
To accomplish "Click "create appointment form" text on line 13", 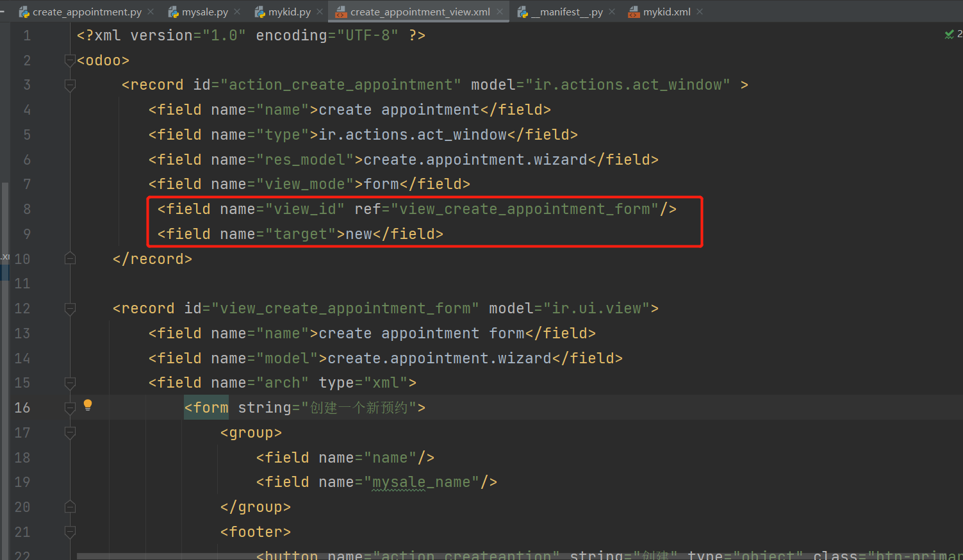I will click(x=422, y=333).
